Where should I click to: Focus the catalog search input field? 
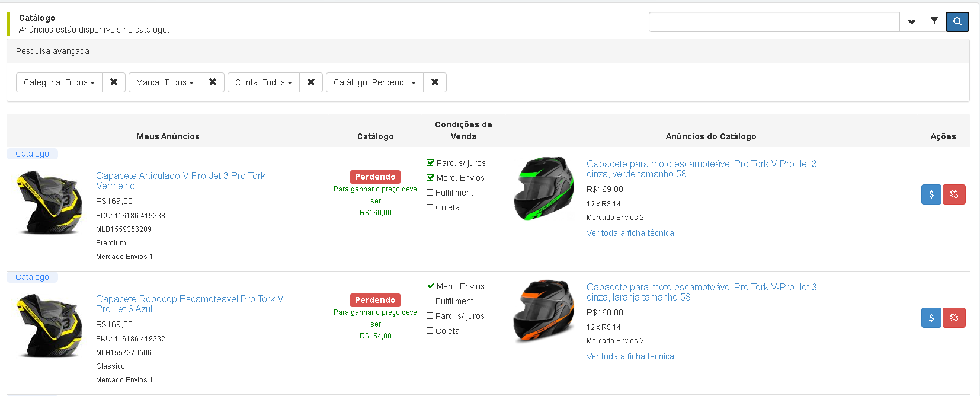click(x=774, y=22)
